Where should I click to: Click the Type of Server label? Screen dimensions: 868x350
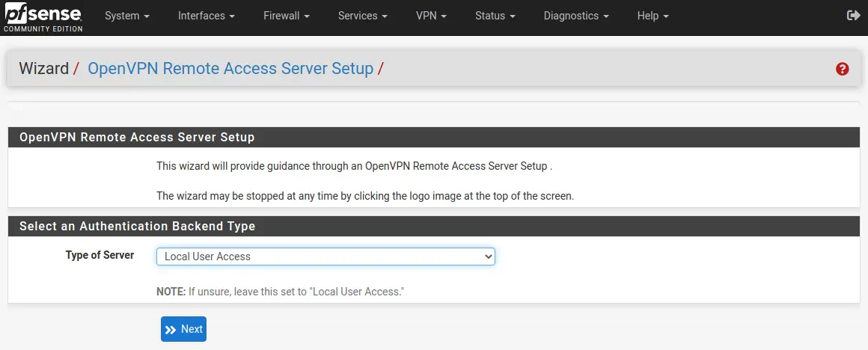point(100,255)
